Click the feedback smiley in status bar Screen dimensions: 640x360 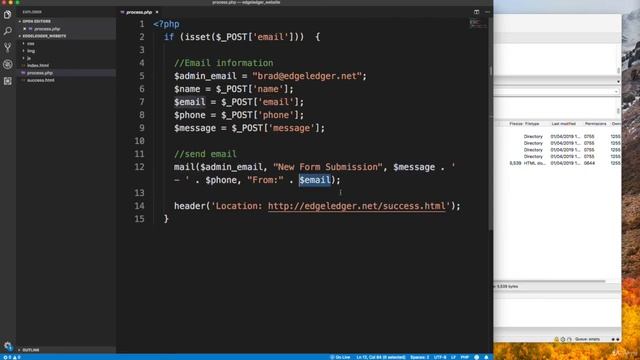[x=476, y=357]
